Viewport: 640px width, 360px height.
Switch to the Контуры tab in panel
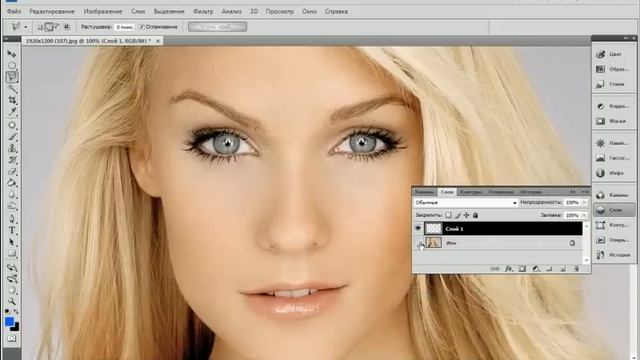471,192
